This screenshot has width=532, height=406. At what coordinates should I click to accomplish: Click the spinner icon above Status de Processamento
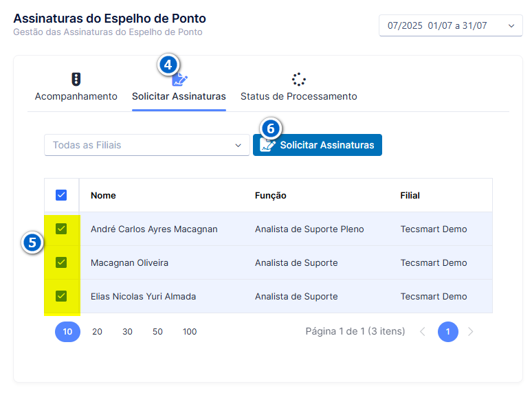click(298, 80)
